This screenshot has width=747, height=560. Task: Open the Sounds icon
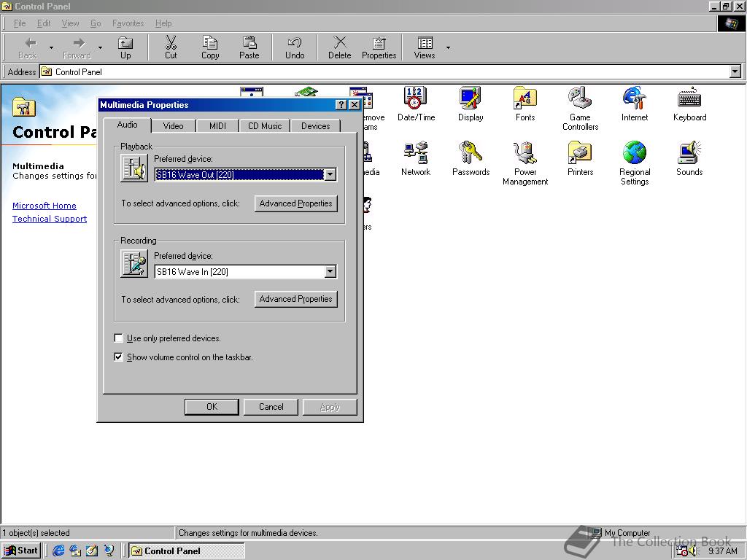pos(689,158)
